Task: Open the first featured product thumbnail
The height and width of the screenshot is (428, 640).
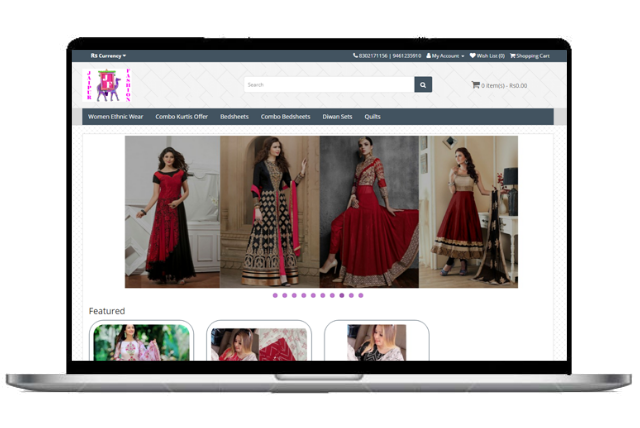Action: [x=141, y=342]
